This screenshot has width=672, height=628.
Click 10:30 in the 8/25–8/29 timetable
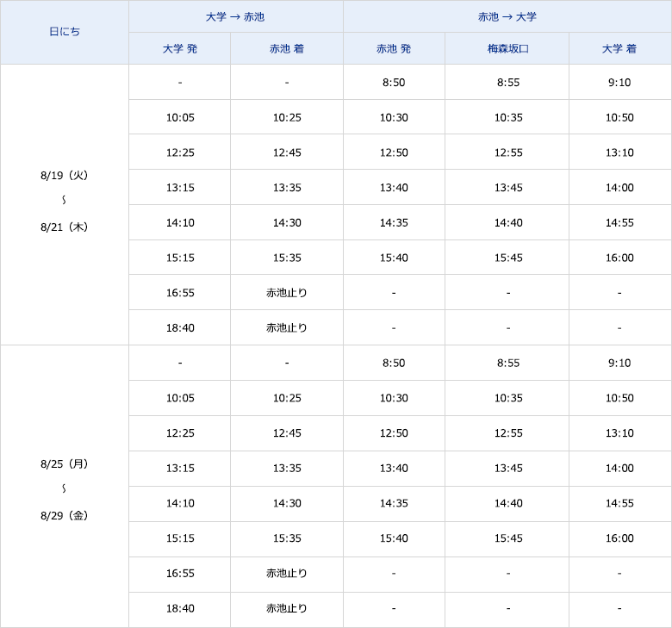pyautogui.click(x=394, y=398)
